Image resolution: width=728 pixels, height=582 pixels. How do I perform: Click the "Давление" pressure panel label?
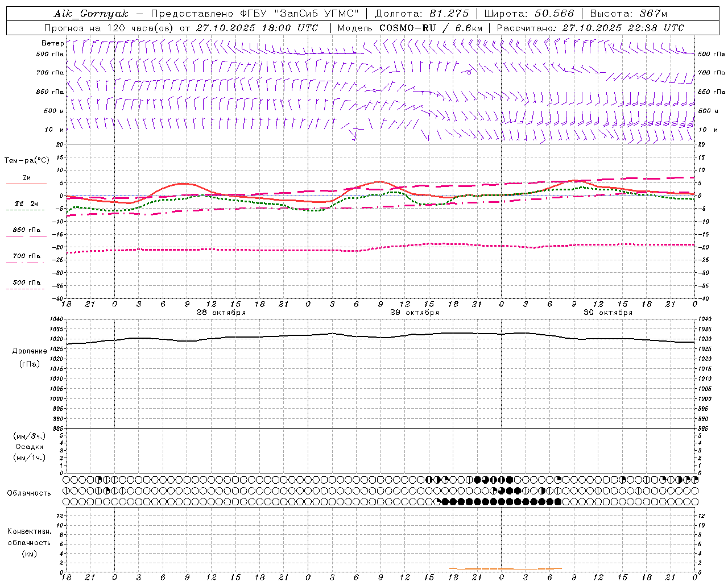(x=30, y=351)
